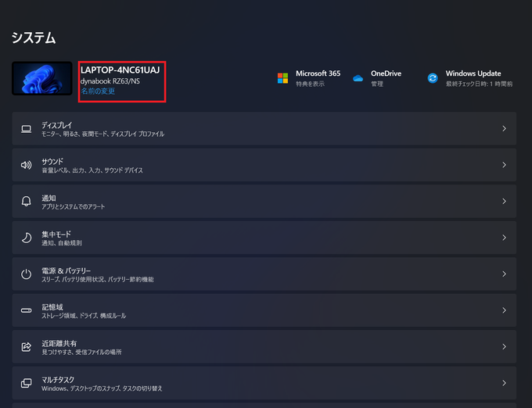This screenshot has width=532, height=408.
Task: Expand the マルチタスク row chevron
Action: [504, 383]
